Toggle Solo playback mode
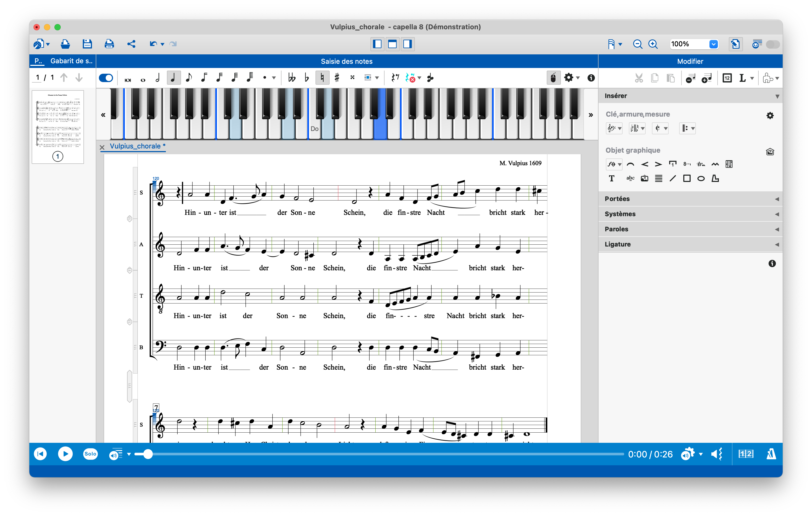The width and height of the screenshot is (812, 516). 90,454
